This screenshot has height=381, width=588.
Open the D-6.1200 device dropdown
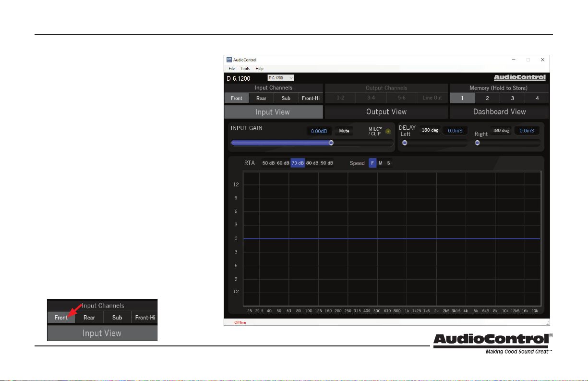(x=281, y=78)
